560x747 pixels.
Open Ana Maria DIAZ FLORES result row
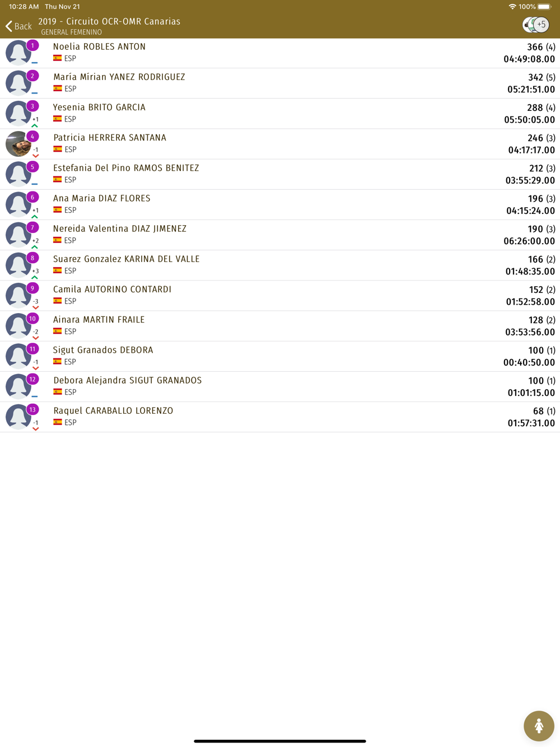click(280, 204)
